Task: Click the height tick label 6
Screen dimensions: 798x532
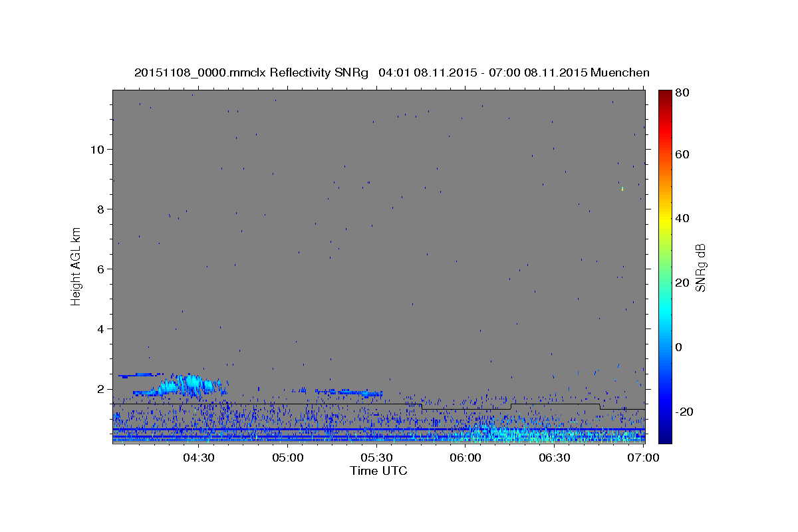Action: click(100, 269)
